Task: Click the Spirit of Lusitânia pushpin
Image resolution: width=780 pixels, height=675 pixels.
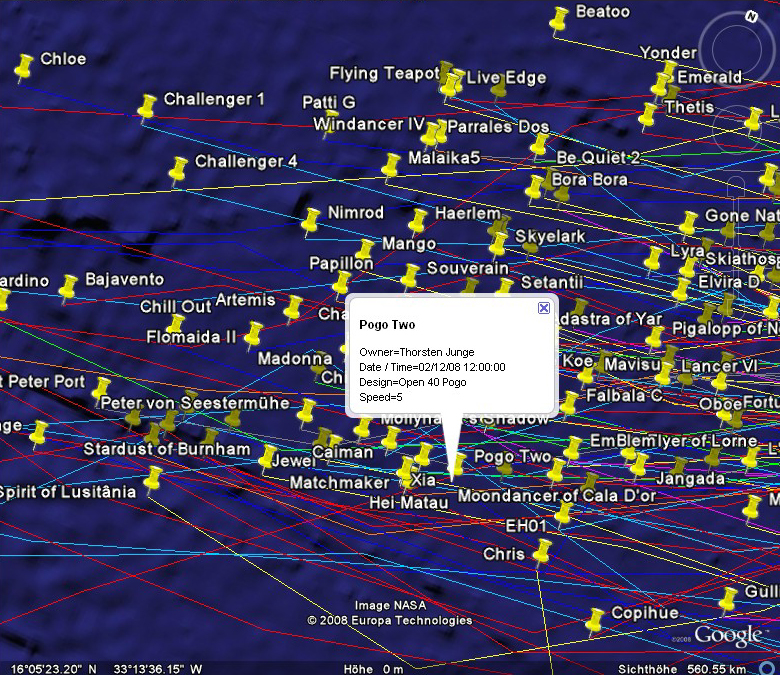Action: pyautogui.click(x=152, y=479)
